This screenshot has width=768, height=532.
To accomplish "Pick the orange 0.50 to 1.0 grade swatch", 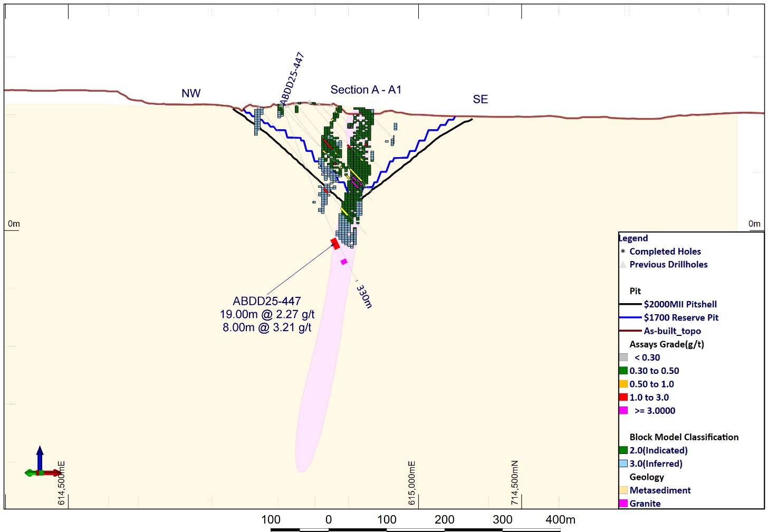I will (x=623, y=384).
